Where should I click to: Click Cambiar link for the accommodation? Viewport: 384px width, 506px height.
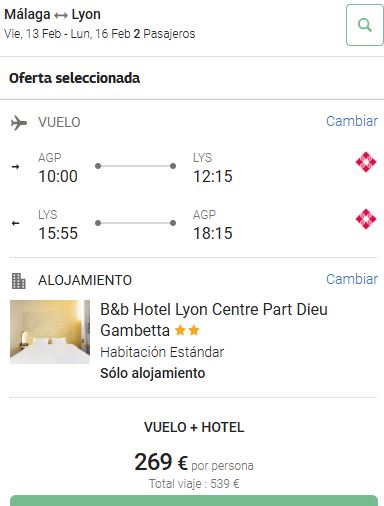point(352,279)
